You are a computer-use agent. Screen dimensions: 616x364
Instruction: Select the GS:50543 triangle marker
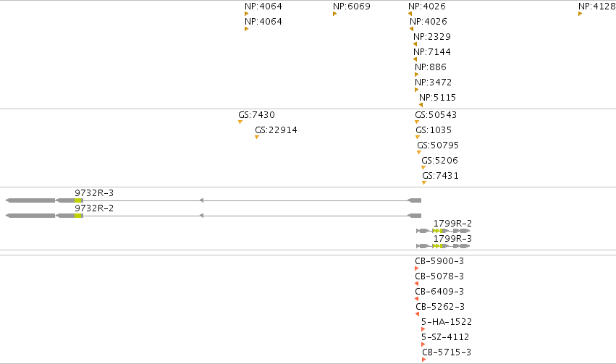[x=417, y=122]
